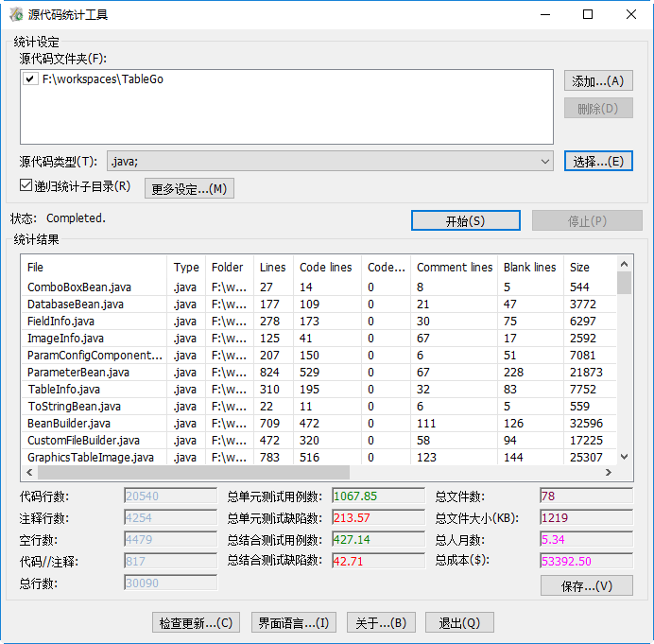
Task: Click results scroll up arrow
Action: [624, 264]
